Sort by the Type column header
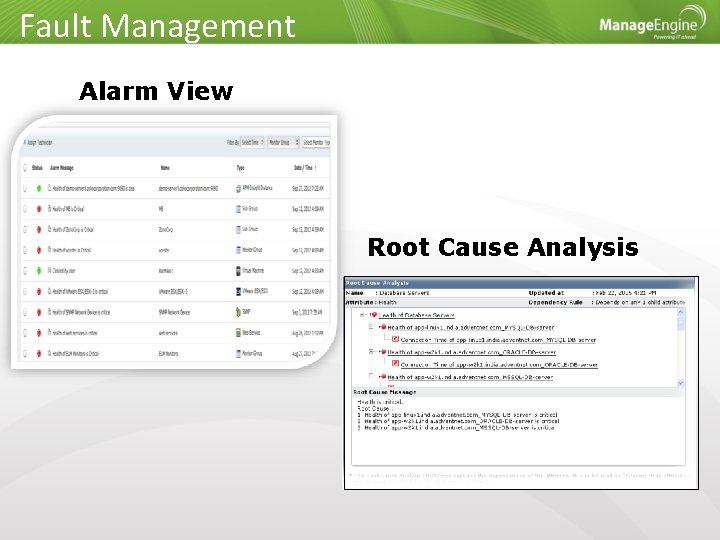720x540 pixels. (241, 168)
